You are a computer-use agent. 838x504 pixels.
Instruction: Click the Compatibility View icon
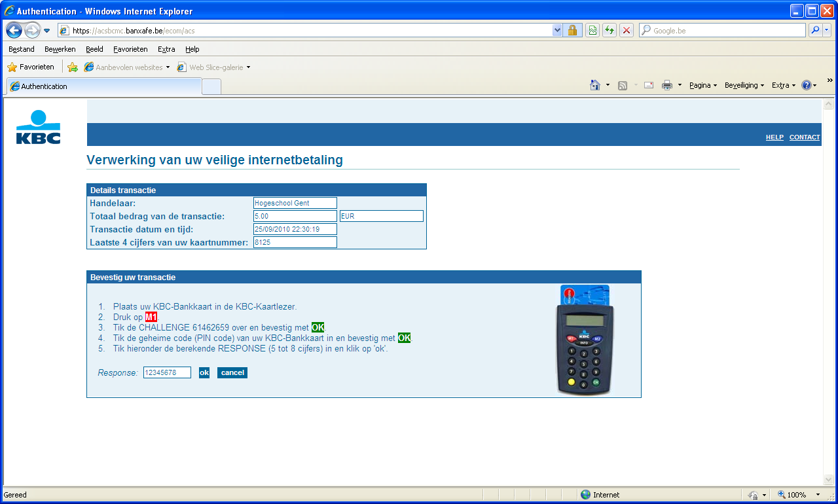tap(592, 30)
